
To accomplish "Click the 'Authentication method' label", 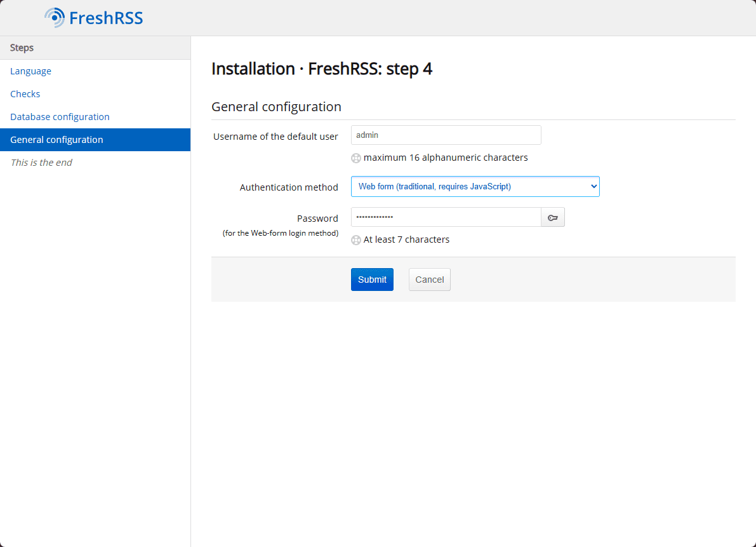I will (x=289, y=187).
